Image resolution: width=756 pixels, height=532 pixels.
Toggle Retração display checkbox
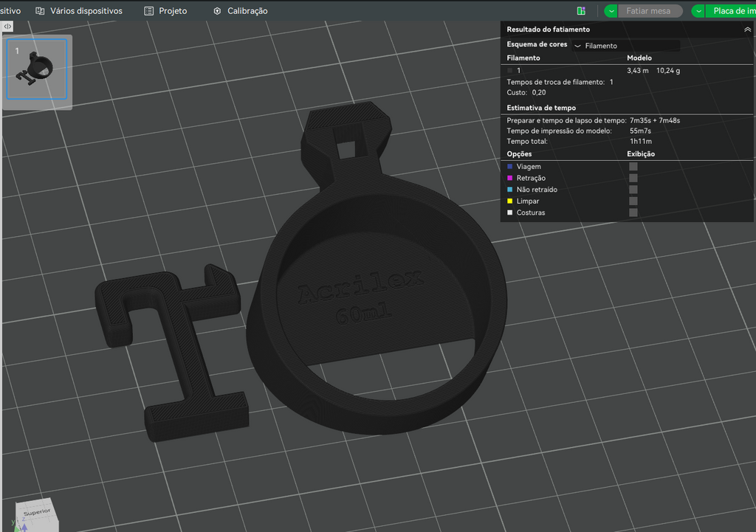point(633,178)
